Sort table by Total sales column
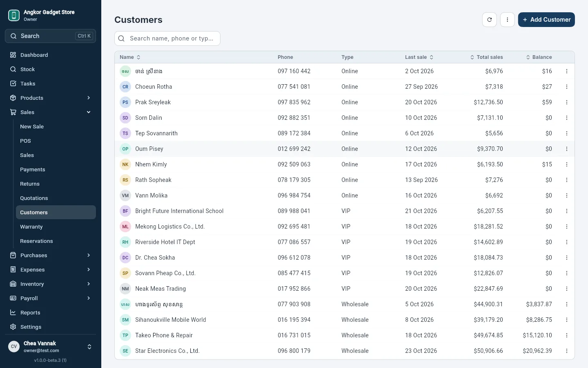This screenshot has height=368, width=588. point(486,57)
